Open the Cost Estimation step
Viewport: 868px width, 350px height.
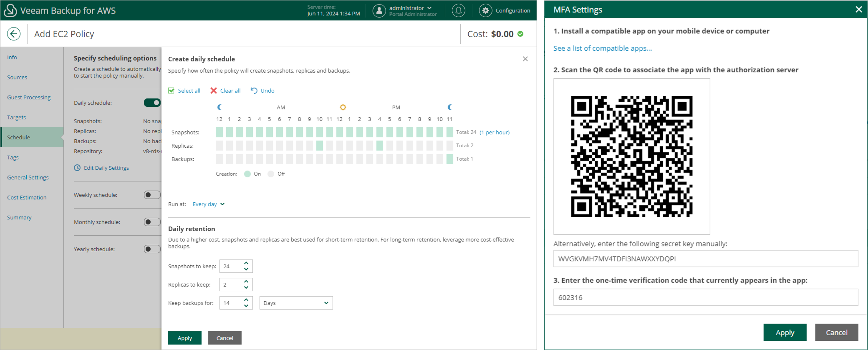pyautogui.click(x=27, y=197)
